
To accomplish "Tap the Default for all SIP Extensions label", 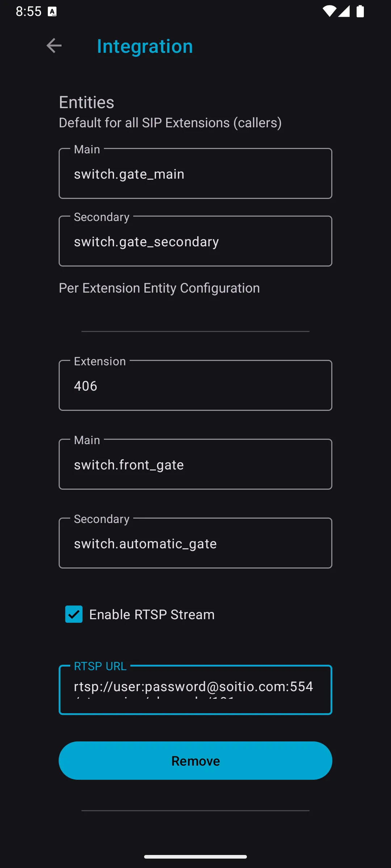I will pyautogui.click(x=170, y=123).
